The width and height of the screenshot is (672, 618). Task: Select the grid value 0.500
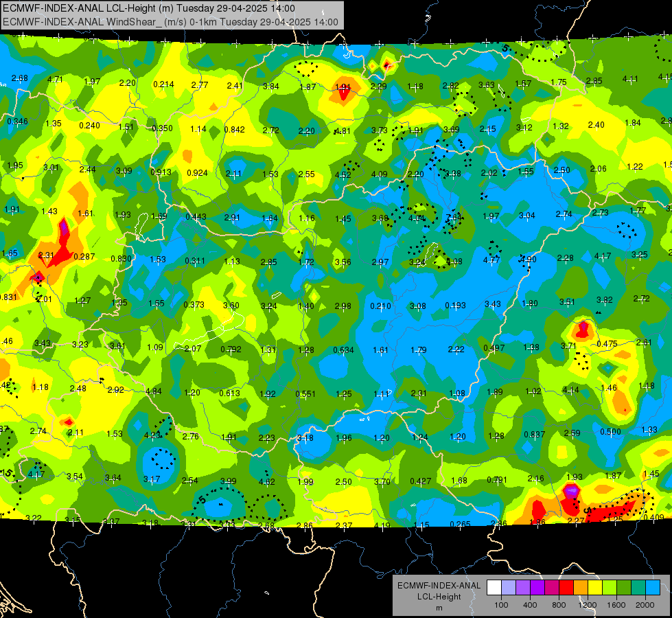pyautogui.click(x=610, y=431)
